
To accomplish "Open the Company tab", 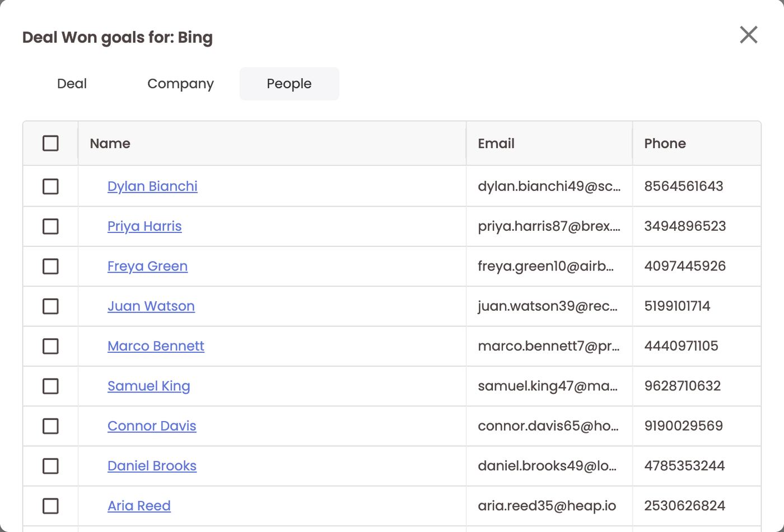I will click(180, 83).
